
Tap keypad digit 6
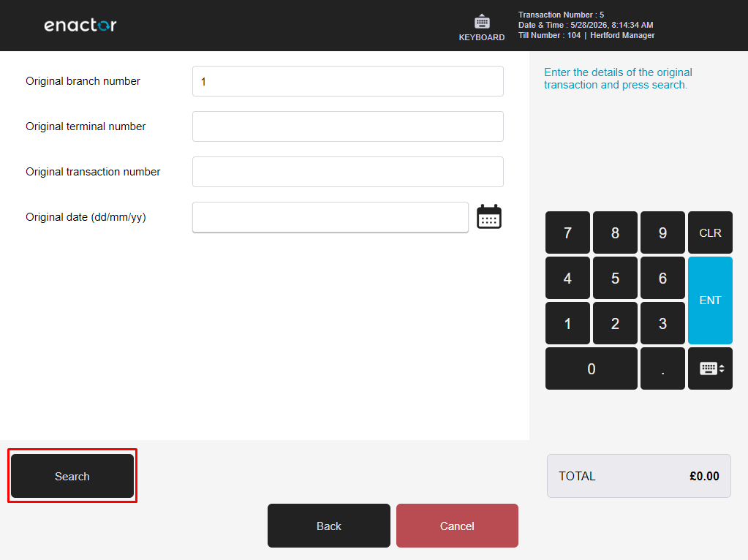(x=662, y=278)
